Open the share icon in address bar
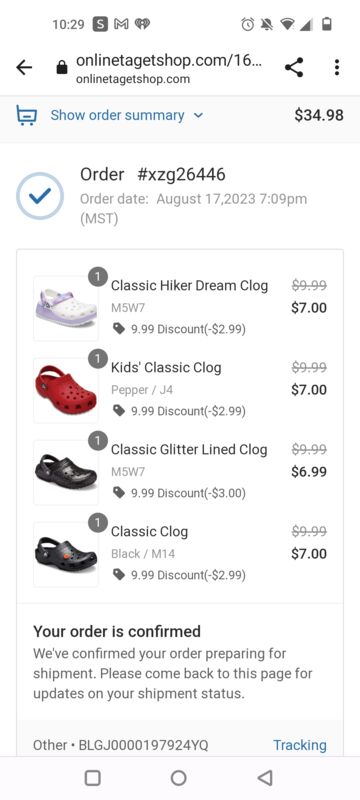This screenshot has height=800, width=360. tap(294, 67)
